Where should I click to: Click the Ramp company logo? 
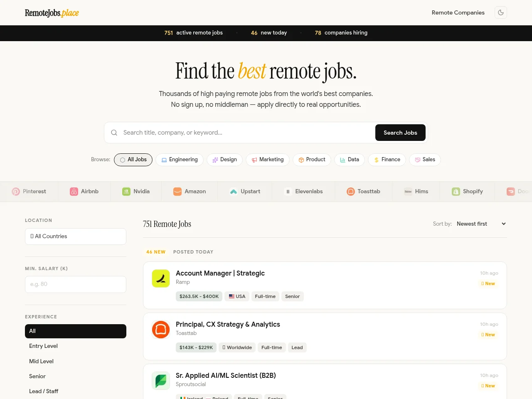point(161,278)
